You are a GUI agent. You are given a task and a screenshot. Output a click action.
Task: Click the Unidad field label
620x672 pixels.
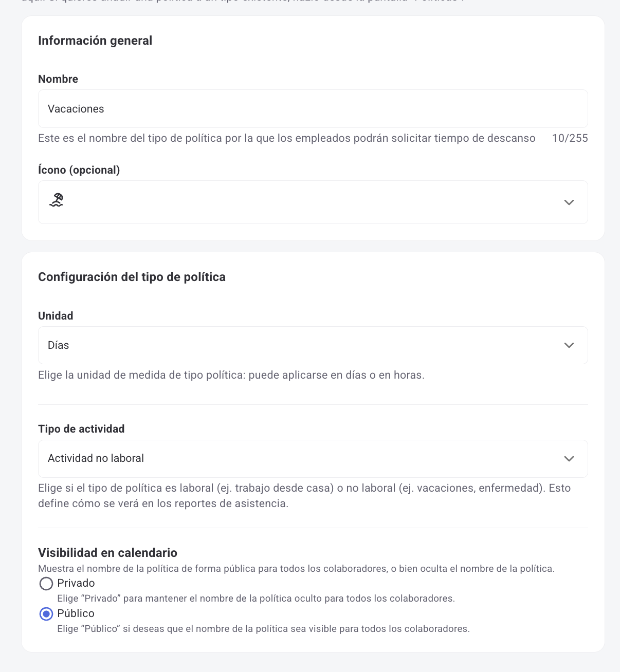(x=56, y=316)
